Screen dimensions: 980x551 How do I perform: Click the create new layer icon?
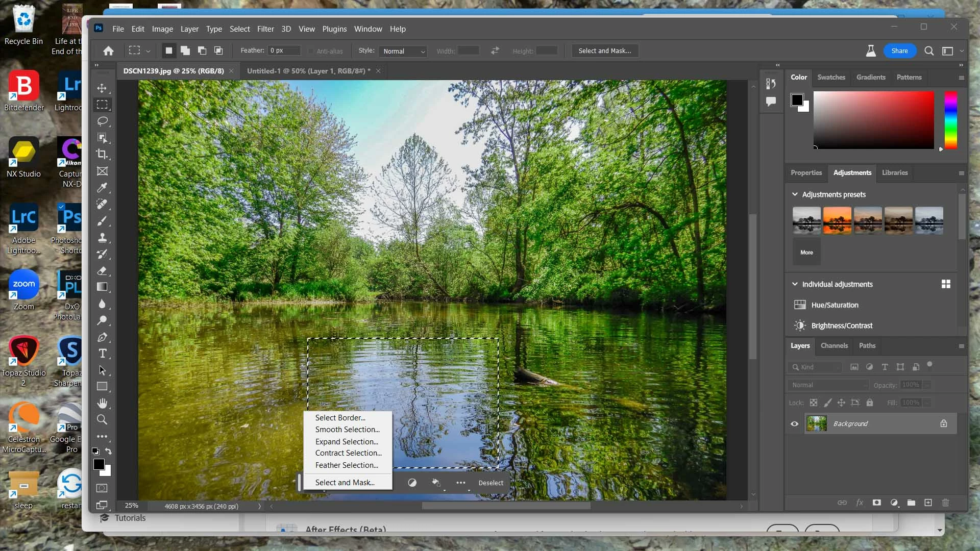928,503
